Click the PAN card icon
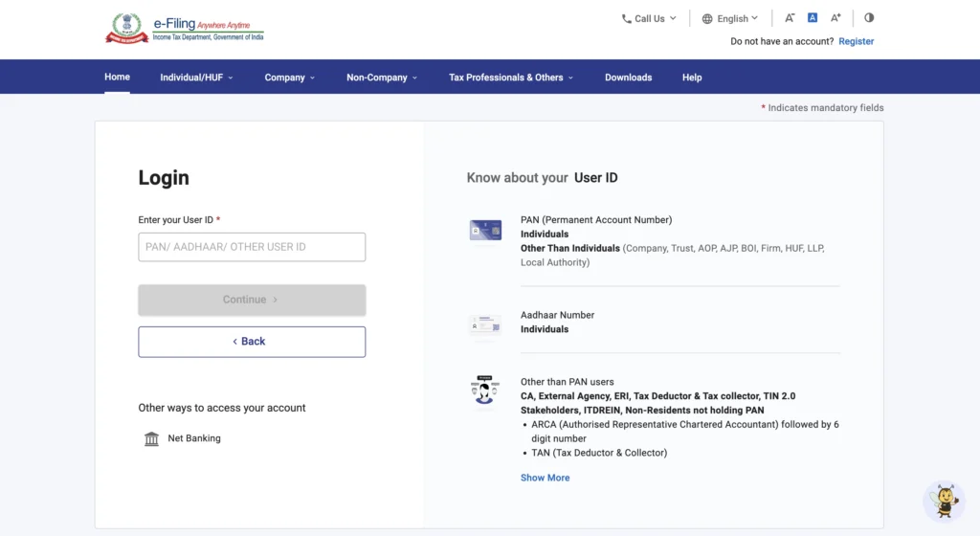Image resolution: width=980 pixels, height=536 pixels. tap(485, 230)
